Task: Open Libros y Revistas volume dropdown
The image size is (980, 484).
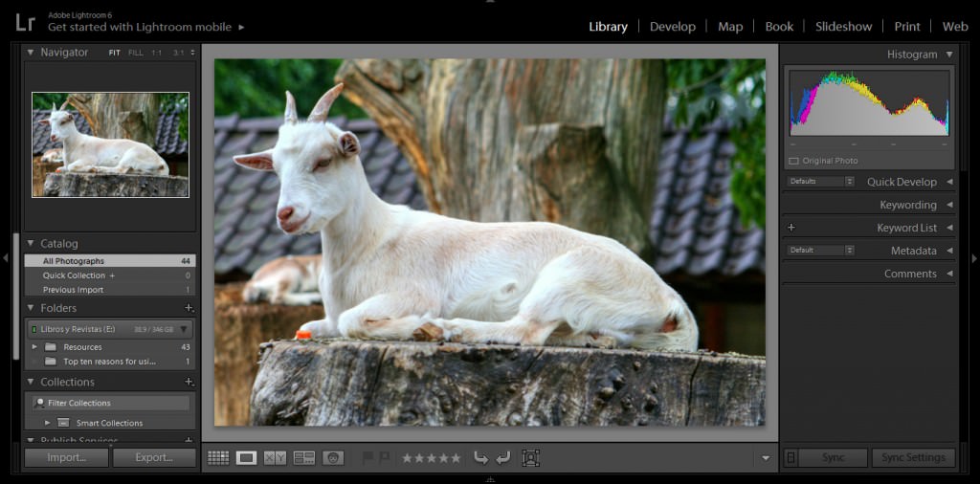Action: tap(184, 329)
